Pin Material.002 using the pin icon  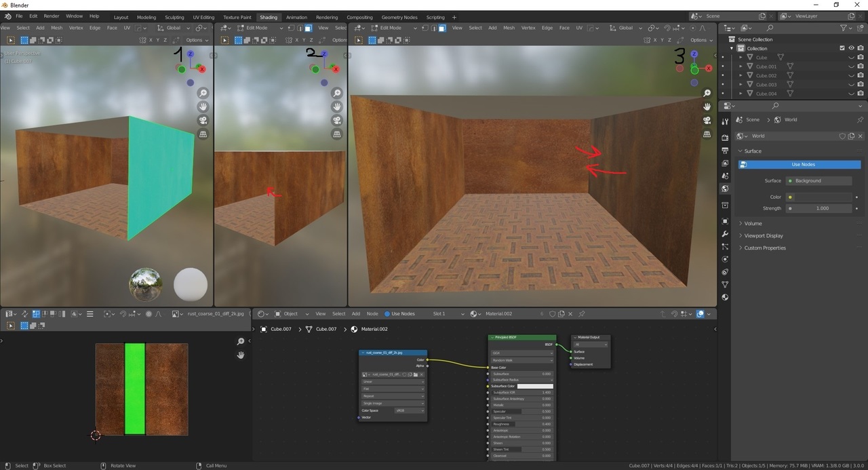pyautogui.click(x=582, y=313)
